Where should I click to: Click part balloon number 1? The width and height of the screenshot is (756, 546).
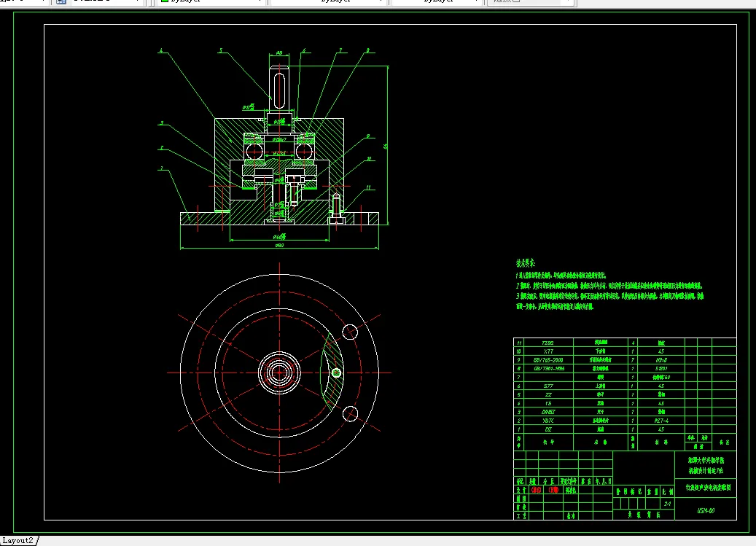tap(162, 168)
